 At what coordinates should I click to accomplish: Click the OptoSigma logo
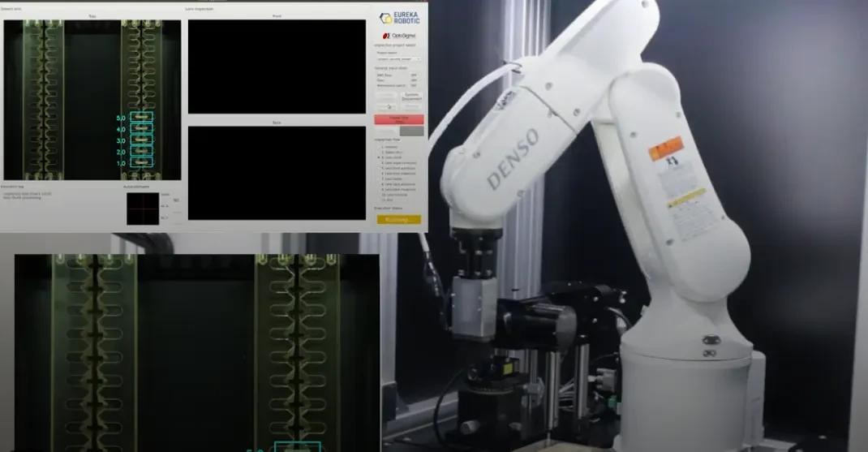[399, 36]
